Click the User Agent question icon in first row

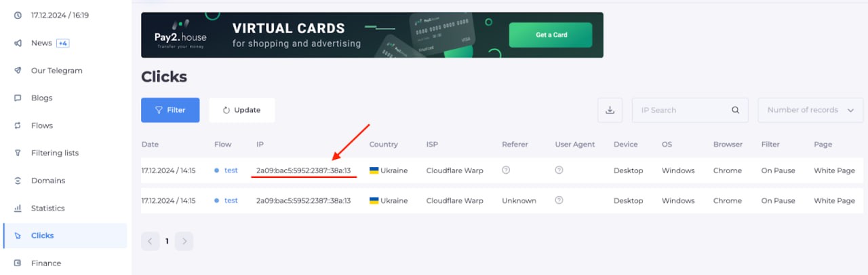point(559,170)
